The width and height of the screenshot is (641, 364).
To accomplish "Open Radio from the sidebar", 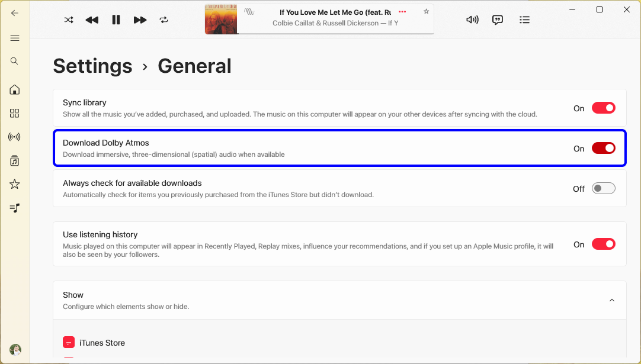I will pos(15,137).
